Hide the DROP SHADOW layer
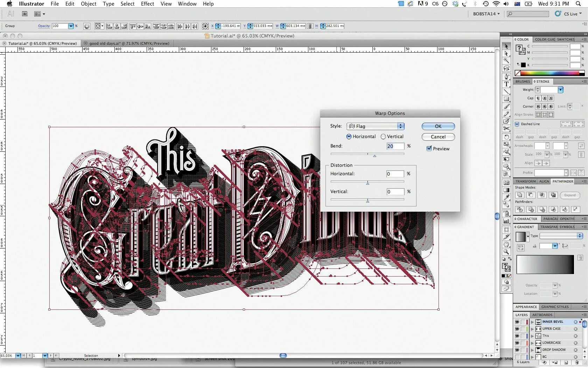The width and height of the screenshot is (588, 368). (517, 350)
